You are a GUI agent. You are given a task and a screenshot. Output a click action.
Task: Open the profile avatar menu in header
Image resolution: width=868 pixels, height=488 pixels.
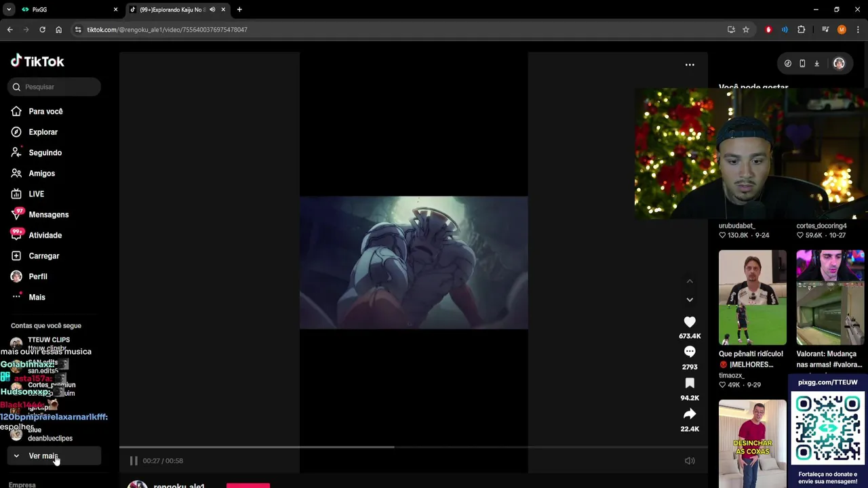[x=839, y=64]
